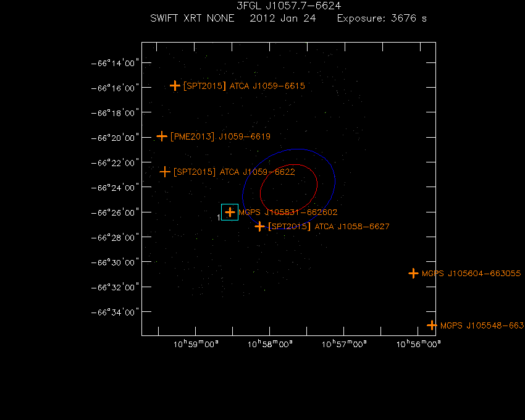Select the SWIFT XRT NONE header text

(192, 18)
